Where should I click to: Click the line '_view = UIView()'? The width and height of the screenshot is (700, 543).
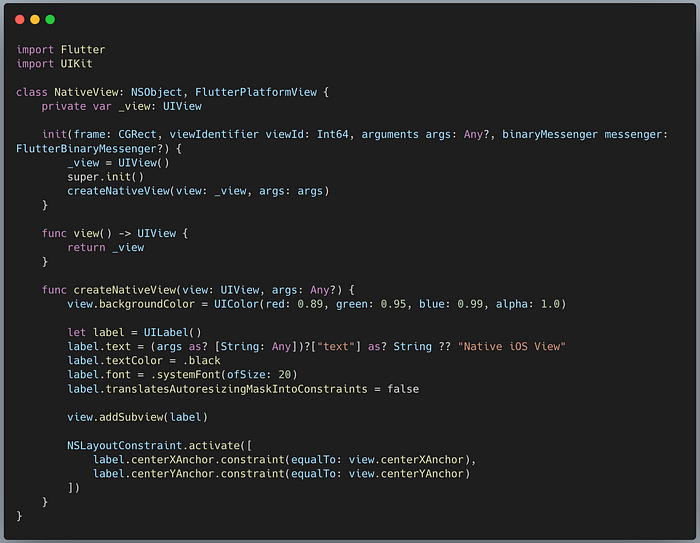(118, 163)
